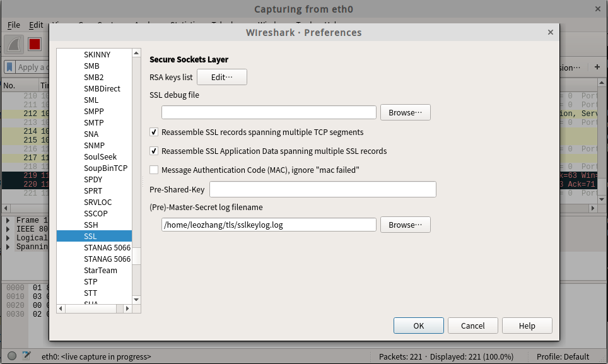The image size is (608, 364).
Task: Click the plus icon beside the filter bar
Action: (597, 68)
